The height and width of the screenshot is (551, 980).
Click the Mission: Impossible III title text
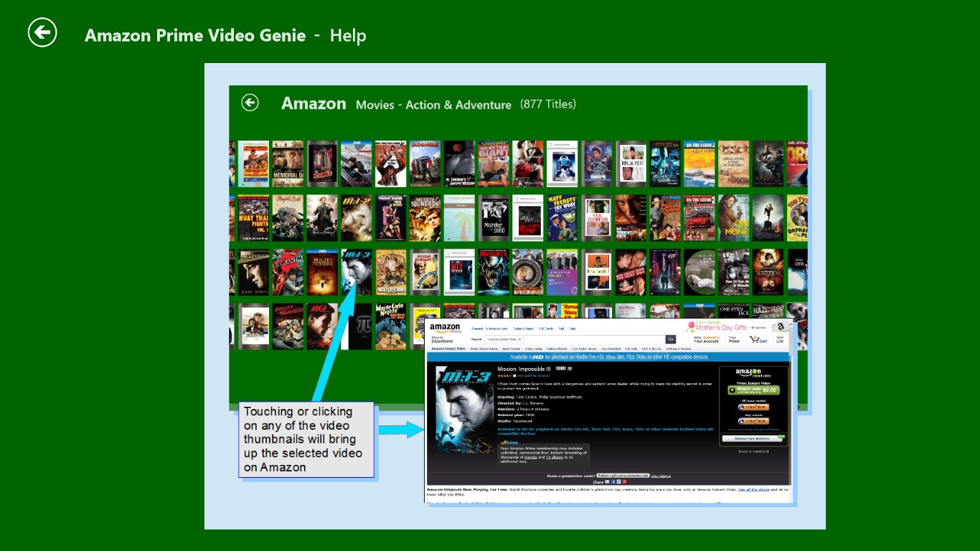tap(524, 369)
